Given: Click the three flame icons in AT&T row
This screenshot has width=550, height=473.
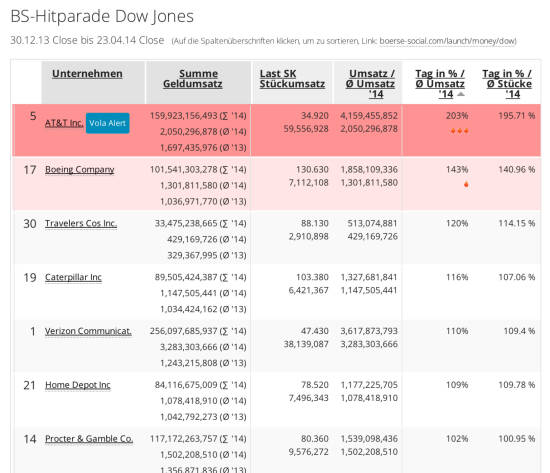Looking at the screenshot, I should [460, 131].
